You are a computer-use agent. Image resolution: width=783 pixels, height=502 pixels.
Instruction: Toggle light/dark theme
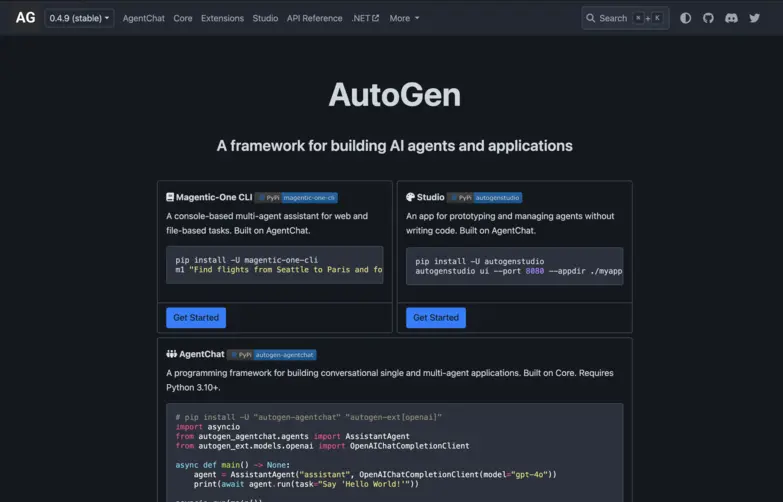pos(686,18)
